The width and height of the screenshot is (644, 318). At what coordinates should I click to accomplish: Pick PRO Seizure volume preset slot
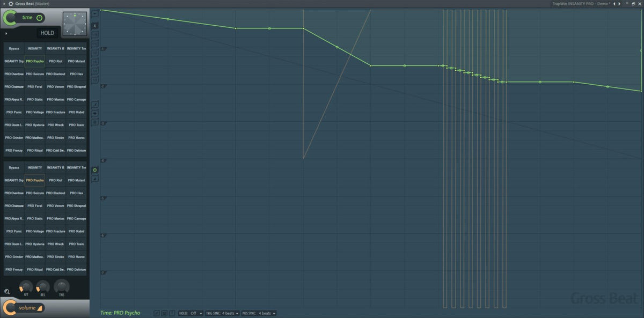click(35, 193)
